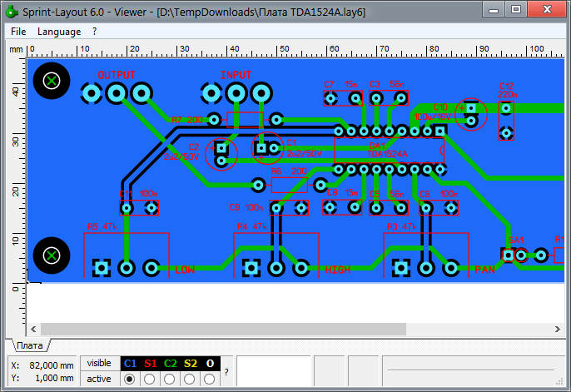Maximize the Sprint-Layout Viewer window

[x=516, y=10]
